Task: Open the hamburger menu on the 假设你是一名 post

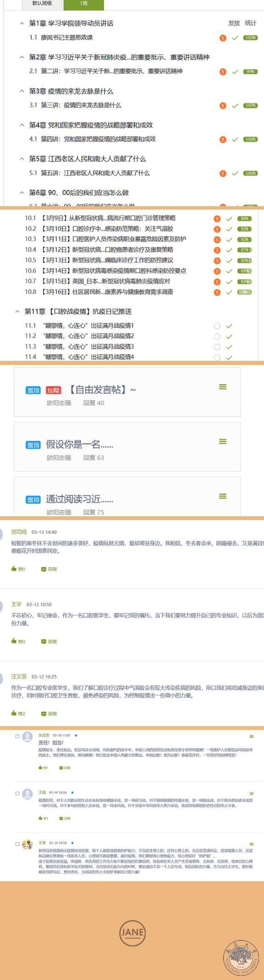Action: [x=223, y=442]
